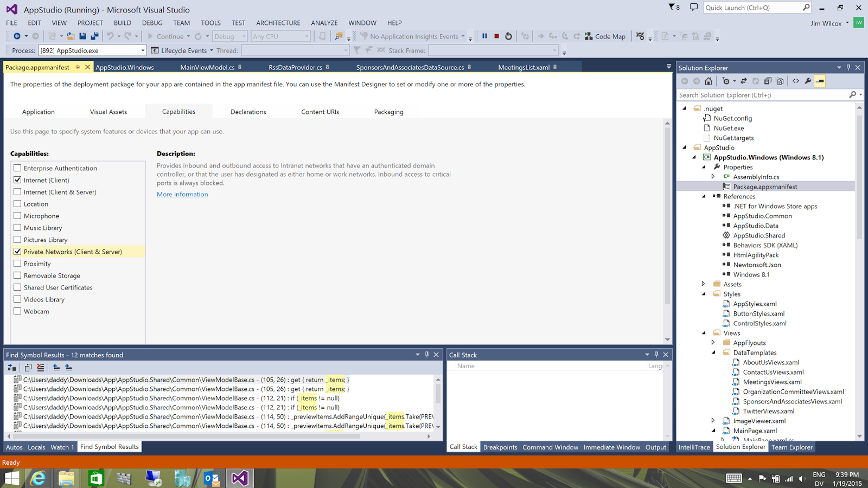Open Jim Wilcox account menu
Image resolution: width=868 pixels, height=488 pixels.
tap(829, 23)
